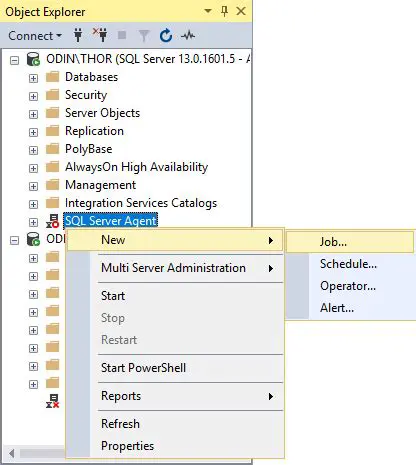416x465 pixels.
Task: Click the ODIN\THOR server database icon
Action: point(33,59)
